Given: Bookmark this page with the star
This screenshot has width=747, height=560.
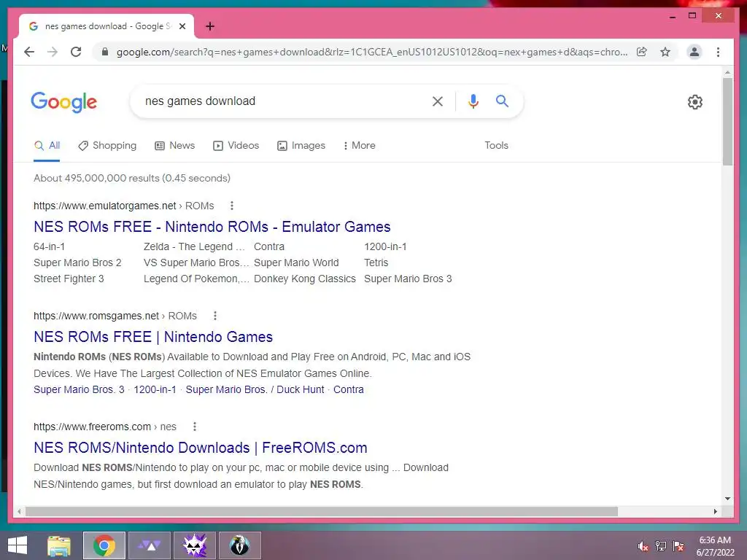Looking at the screenshot, I should coord(665,52).
